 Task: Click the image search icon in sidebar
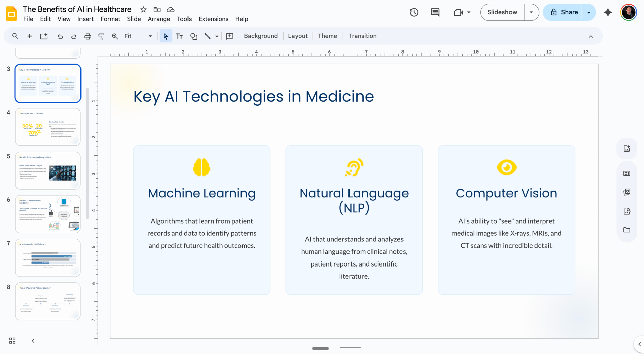click(627, 211)
